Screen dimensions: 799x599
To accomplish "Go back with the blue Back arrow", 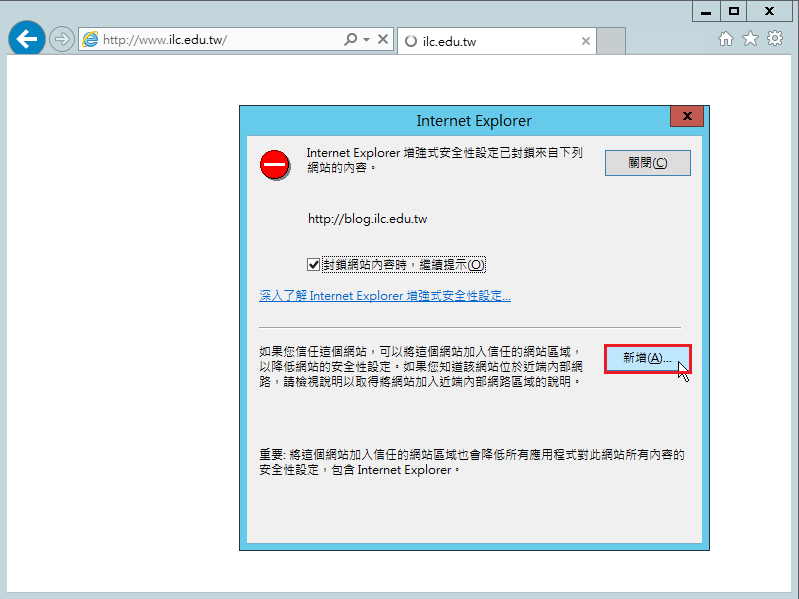I will click(26, 38).
